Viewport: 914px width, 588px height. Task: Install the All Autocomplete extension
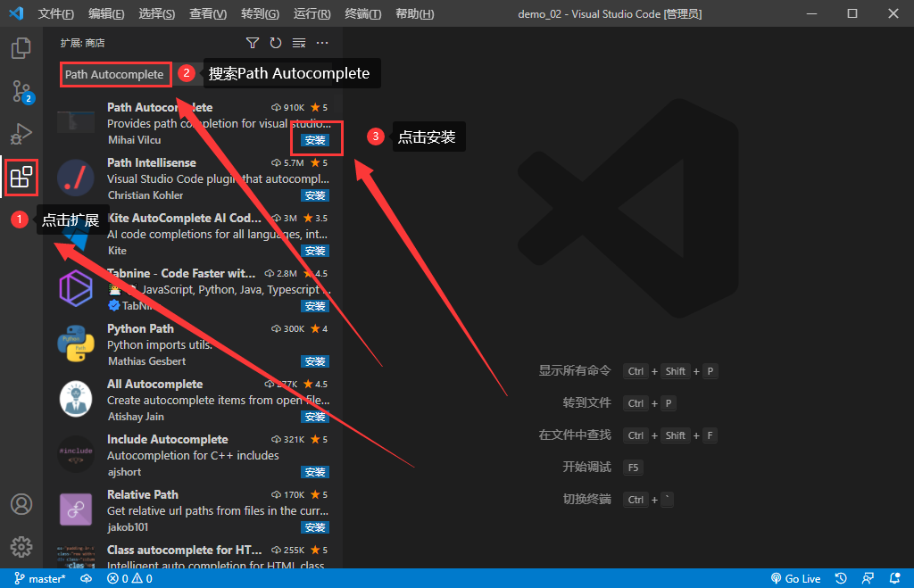(x=315, y=418)
